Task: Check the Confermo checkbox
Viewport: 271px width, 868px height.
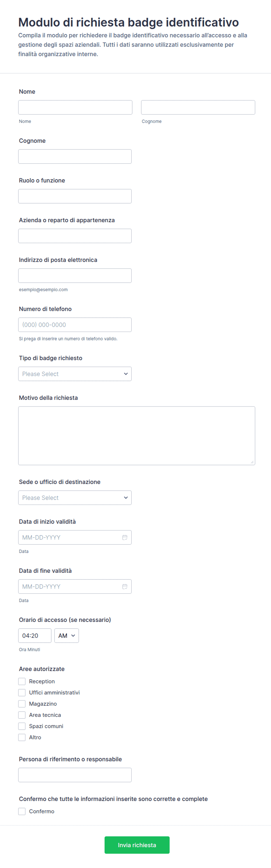Action: coord(22,812)
